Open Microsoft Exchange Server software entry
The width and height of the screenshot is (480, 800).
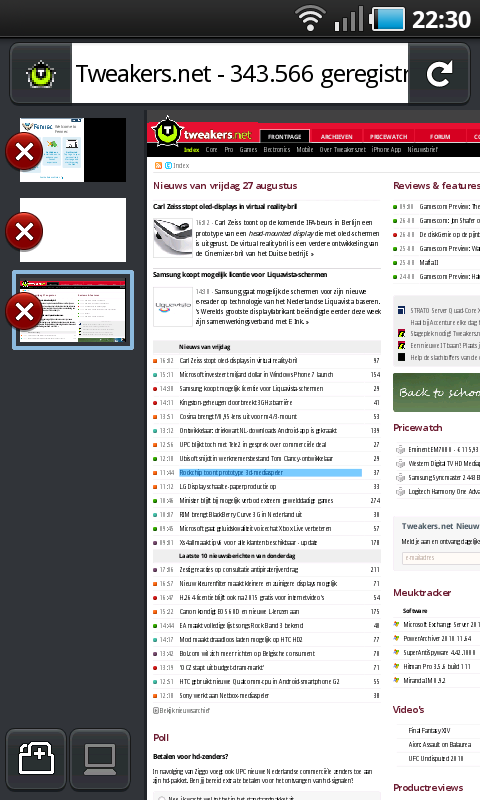pyautogui.click(x=441, y=624)
